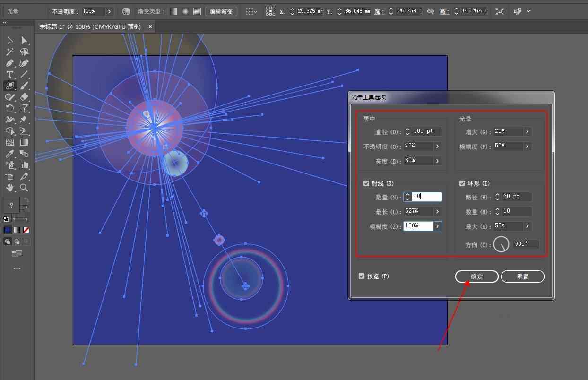The height and width of the screenshot is (380, 588).
Task: Open Edit Toolbar three-dots button
Action: (x=17, y=268)
